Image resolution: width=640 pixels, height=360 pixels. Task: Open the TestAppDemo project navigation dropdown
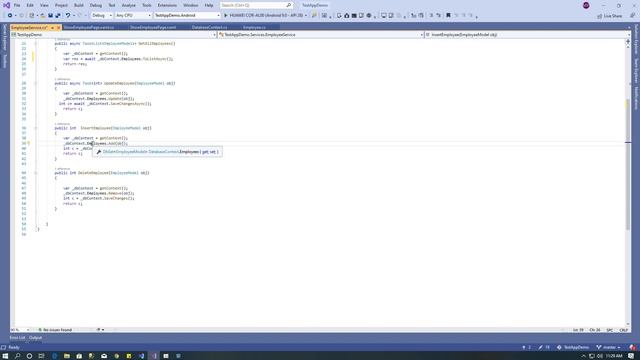click(x=113, y=35)
